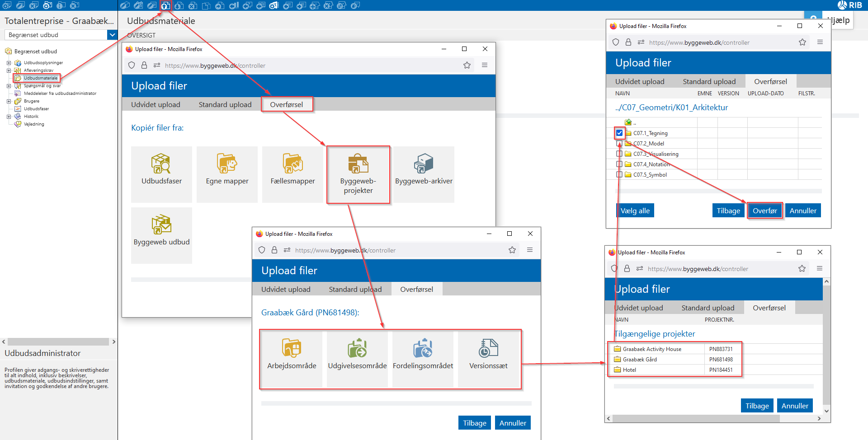
Task: Click the settings gear folder toolbar icon
Action: coord(47,5)
